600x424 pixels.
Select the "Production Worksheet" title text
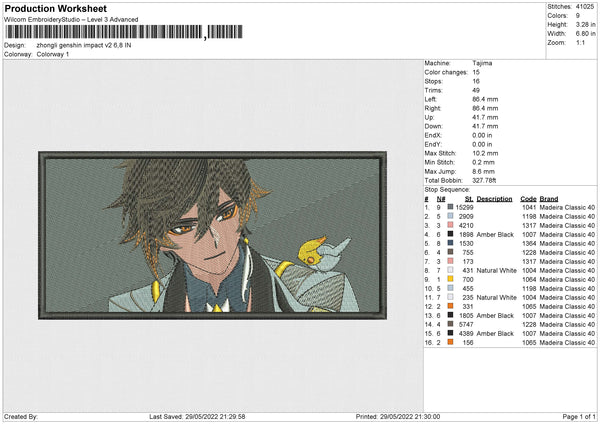pos(55,8)
